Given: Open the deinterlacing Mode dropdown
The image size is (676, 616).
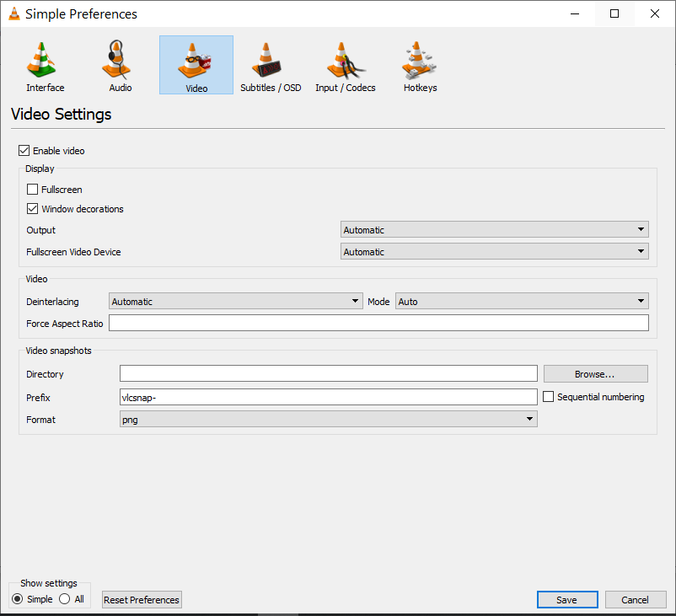Looking at the screenshot, I should (522, 302).
